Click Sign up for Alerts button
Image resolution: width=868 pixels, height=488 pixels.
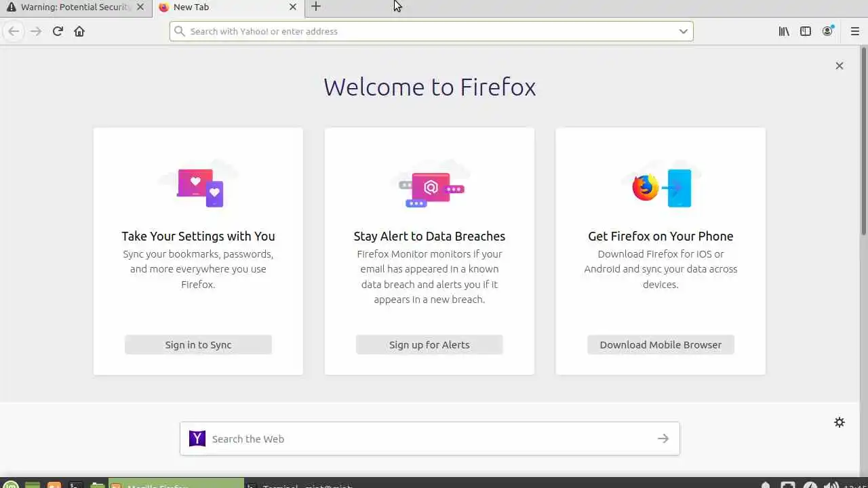click(429, 344)
